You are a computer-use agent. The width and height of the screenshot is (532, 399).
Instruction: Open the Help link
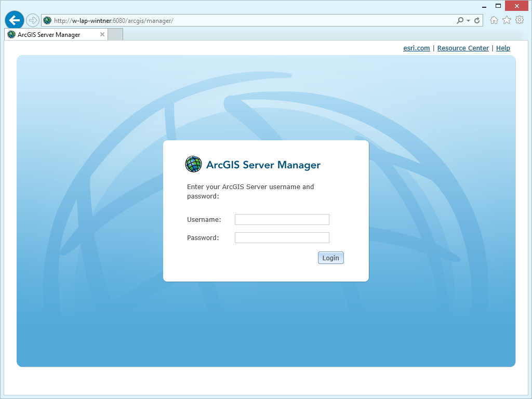point(503,48)
